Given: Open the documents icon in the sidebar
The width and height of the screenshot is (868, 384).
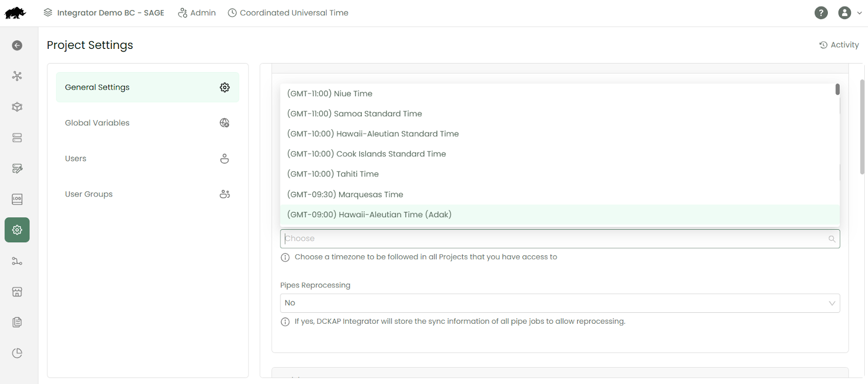Looking at the screenshot, I should (17, 322).
